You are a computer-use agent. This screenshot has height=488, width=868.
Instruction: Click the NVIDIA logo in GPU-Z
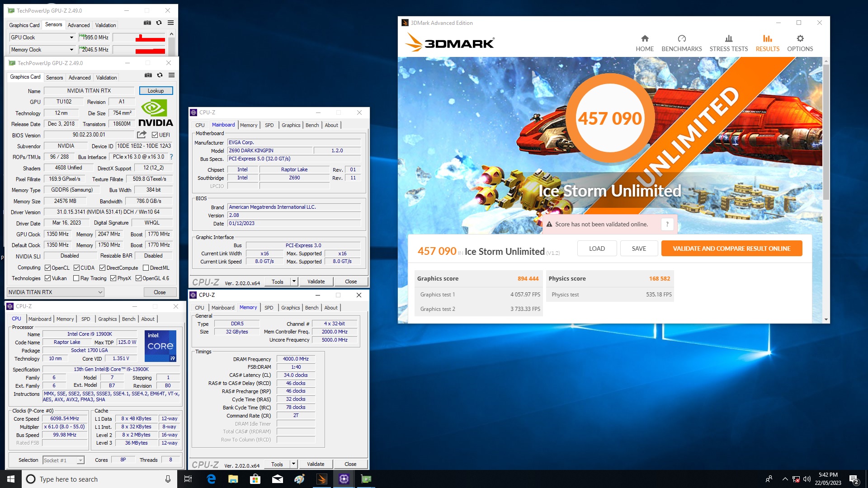coord(156,113)
